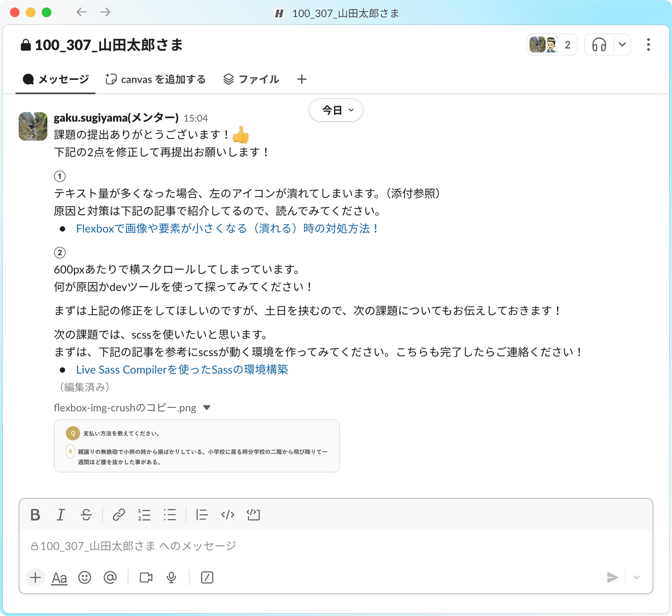Record a video clip
This screenshot has width=672, height=616.
[146, 577]
